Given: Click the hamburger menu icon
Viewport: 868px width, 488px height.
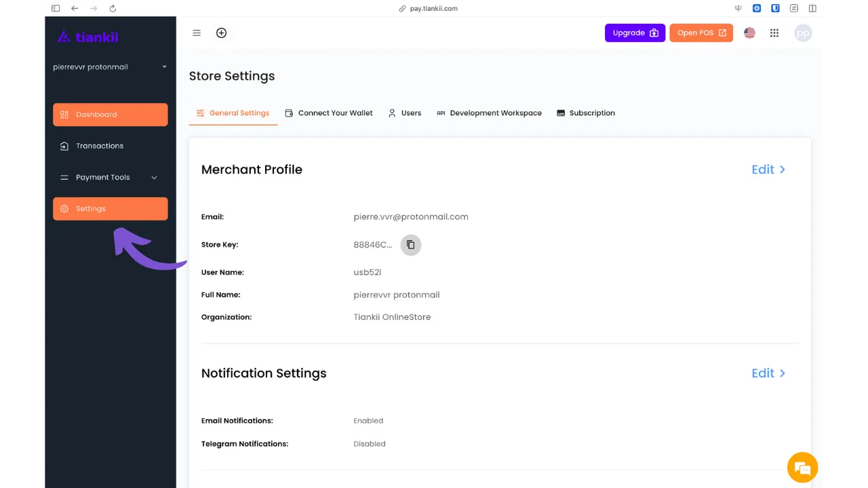Looking at the screenshot, I should [x=197, y=33].
